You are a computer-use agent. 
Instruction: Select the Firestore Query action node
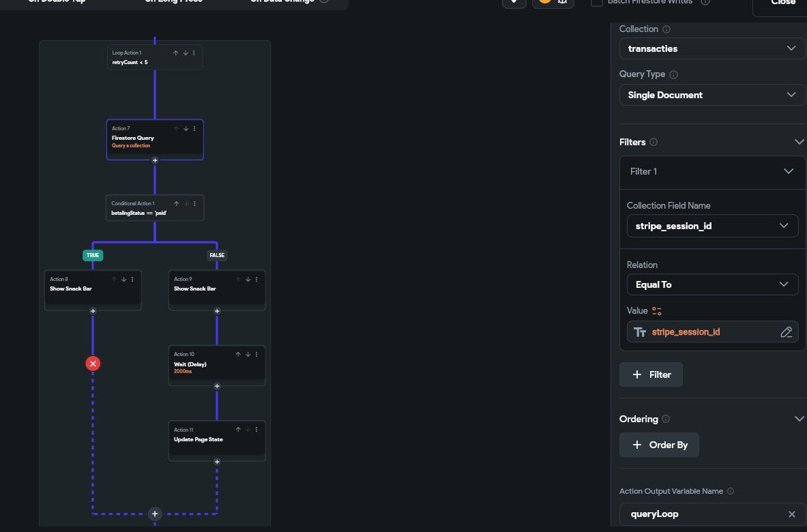[155, 140]
